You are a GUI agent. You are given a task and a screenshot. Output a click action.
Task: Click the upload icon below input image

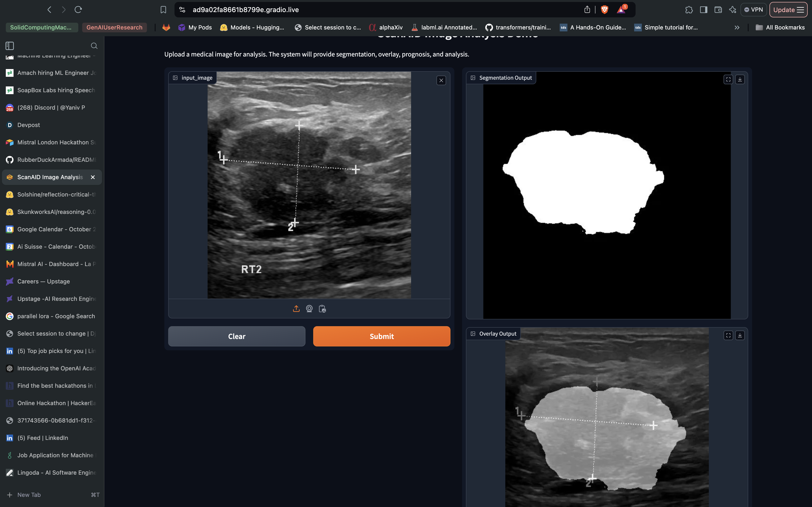tap(296, 309)
